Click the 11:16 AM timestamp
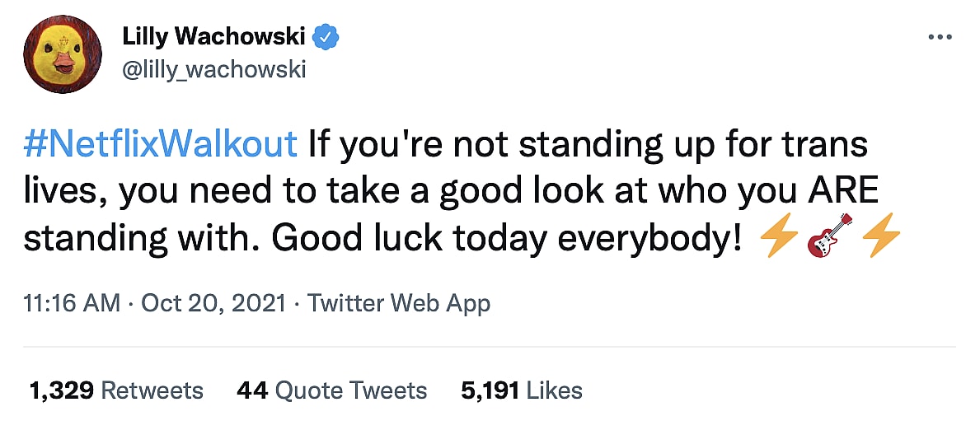This screenshot has height=430, width=980. point(73,304)
